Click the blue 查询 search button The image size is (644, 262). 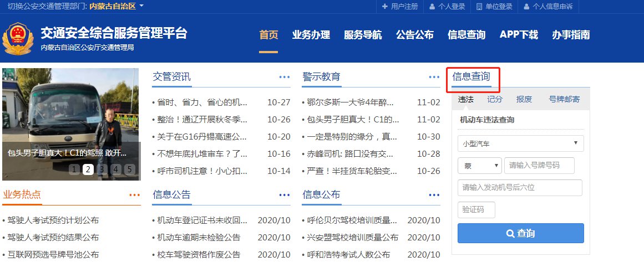pyautogui.click(x=520, y=233)
